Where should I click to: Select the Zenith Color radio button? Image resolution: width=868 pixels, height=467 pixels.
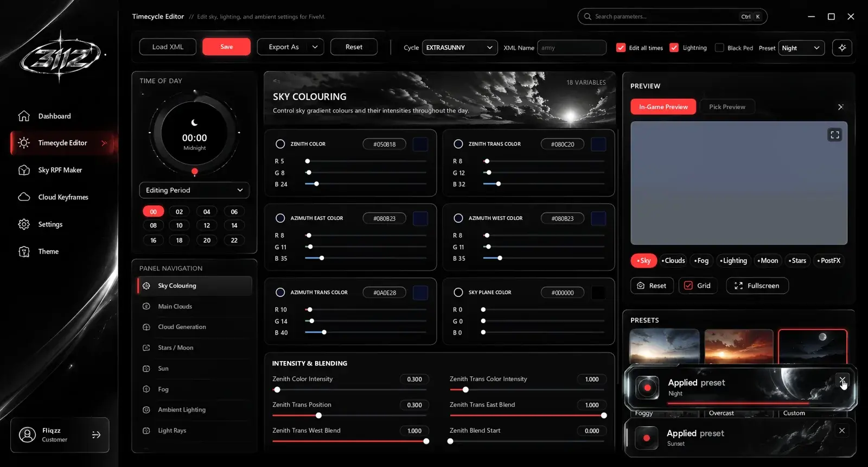[x=280, y=144]
